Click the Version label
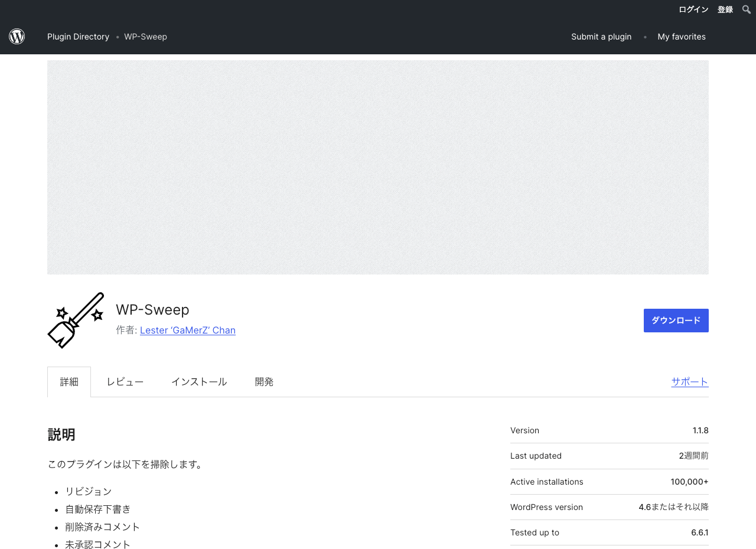 (524, 430)
